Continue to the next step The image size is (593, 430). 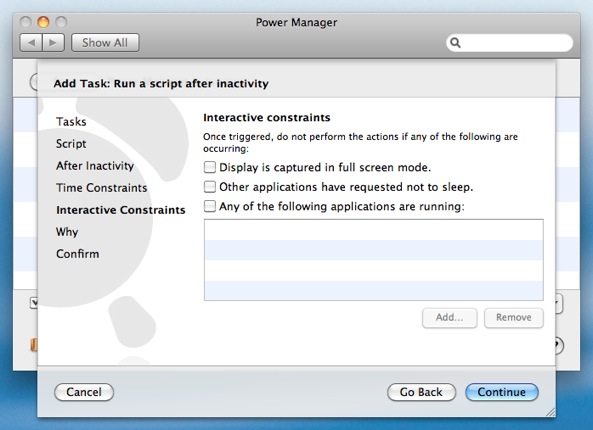(501, 392)
